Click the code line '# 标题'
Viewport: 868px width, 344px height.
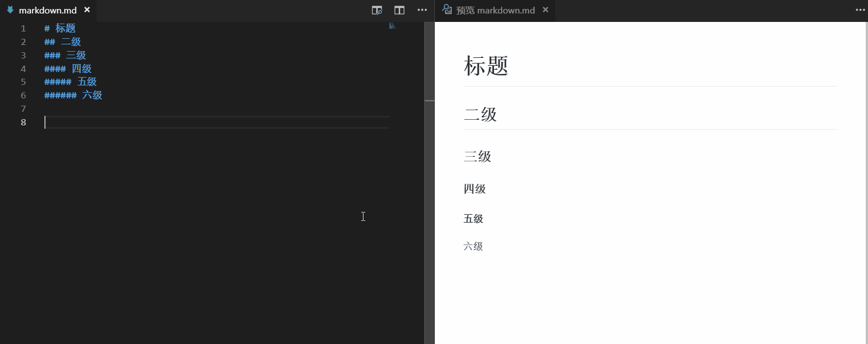(60, 29)
